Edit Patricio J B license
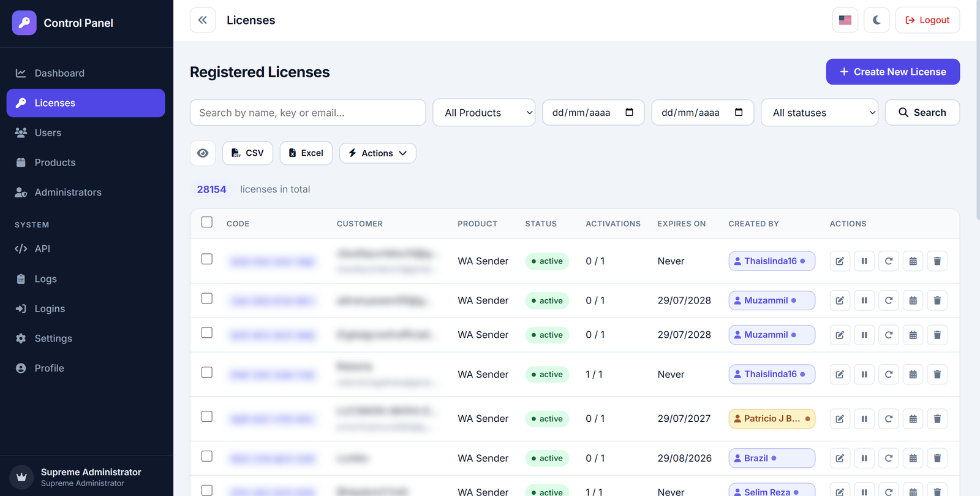980x496 pixels. (840, 419)
